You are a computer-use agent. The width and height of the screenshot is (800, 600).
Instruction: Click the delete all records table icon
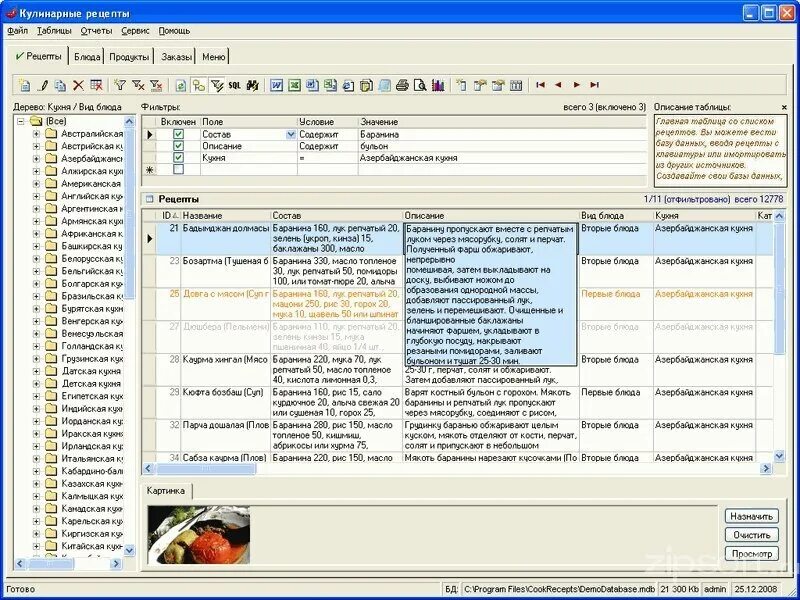click(x=96, y=85)
